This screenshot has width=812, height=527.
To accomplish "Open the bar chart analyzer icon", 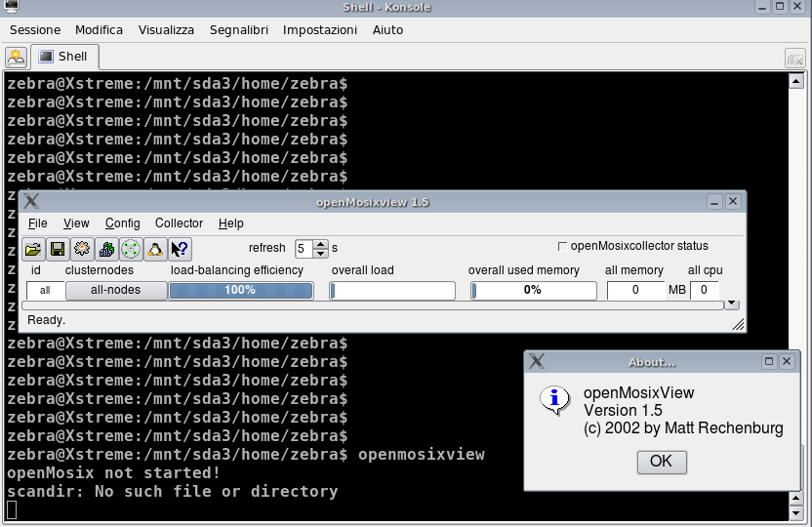I will (x=106, y=250).
